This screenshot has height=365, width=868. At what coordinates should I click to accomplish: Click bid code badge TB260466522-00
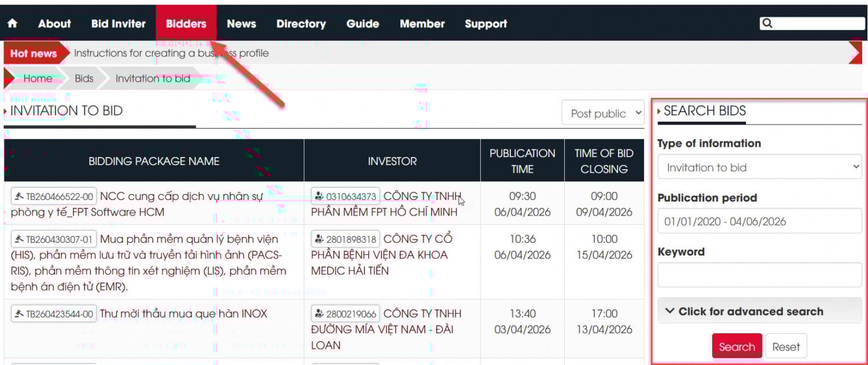(x=54, y=197)
